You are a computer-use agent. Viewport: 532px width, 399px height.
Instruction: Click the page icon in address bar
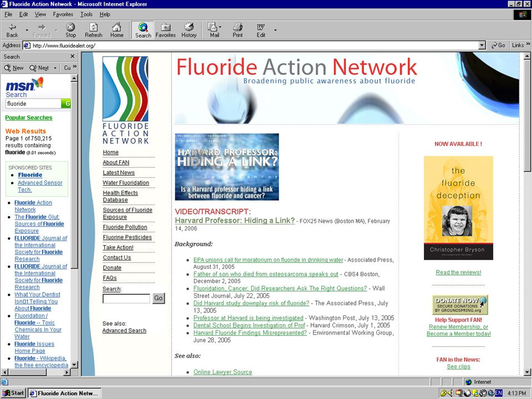[x=27, y=45]
